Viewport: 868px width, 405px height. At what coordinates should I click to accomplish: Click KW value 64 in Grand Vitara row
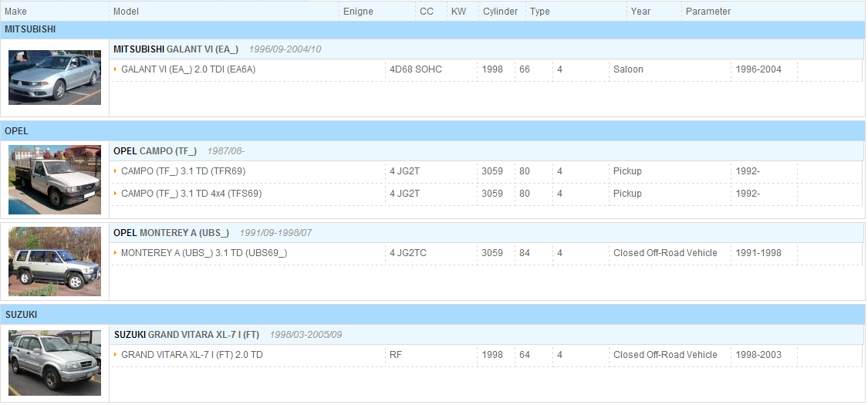[525, 355]
